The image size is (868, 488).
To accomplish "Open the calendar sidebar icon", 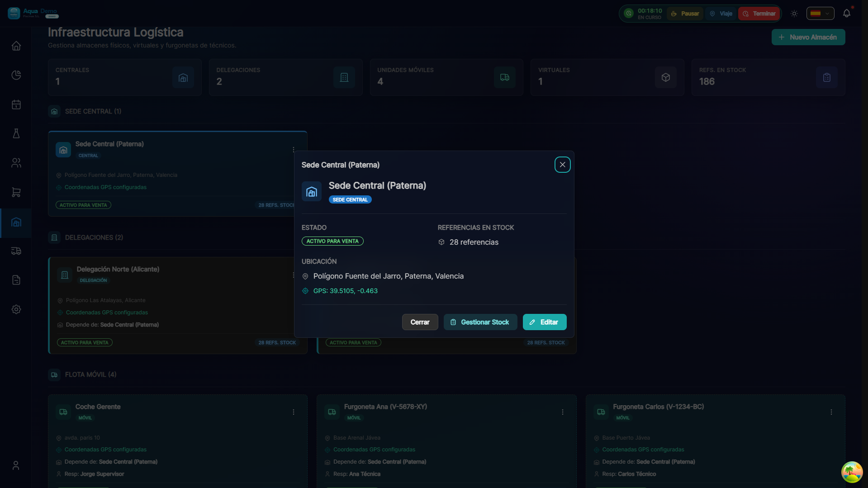I will [16, 104].
